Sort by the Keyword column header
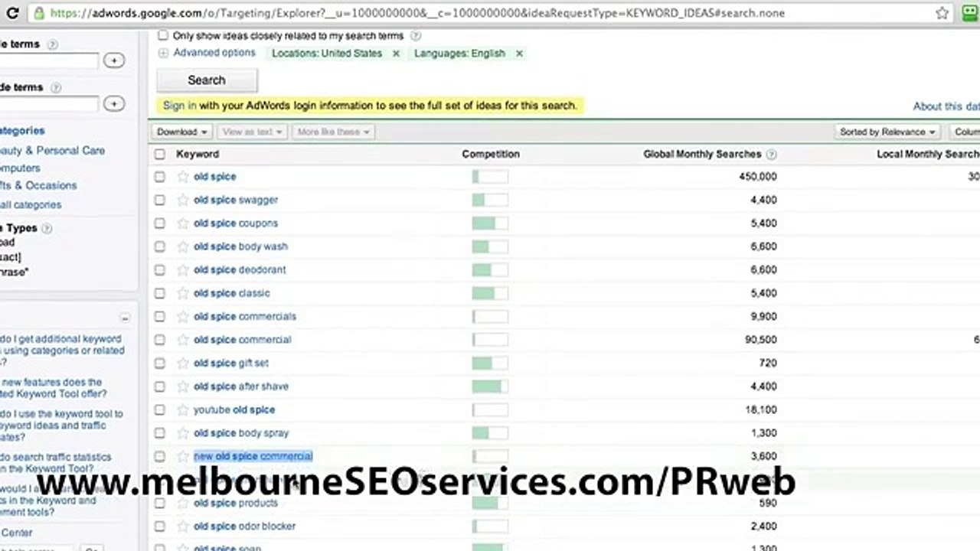This screenshot has width=980, height=551. (x=198, y=154)
